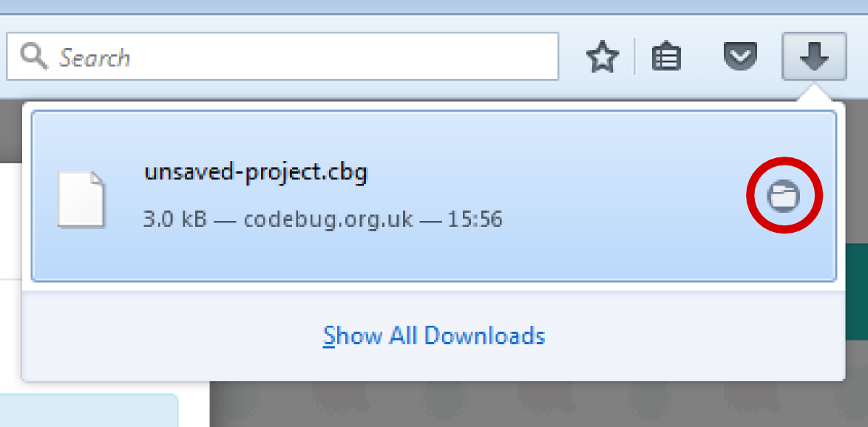The height and width of the screenshot is (427, 868).
Task: Click the teal page area beside panel
Action: coord(857,292)
